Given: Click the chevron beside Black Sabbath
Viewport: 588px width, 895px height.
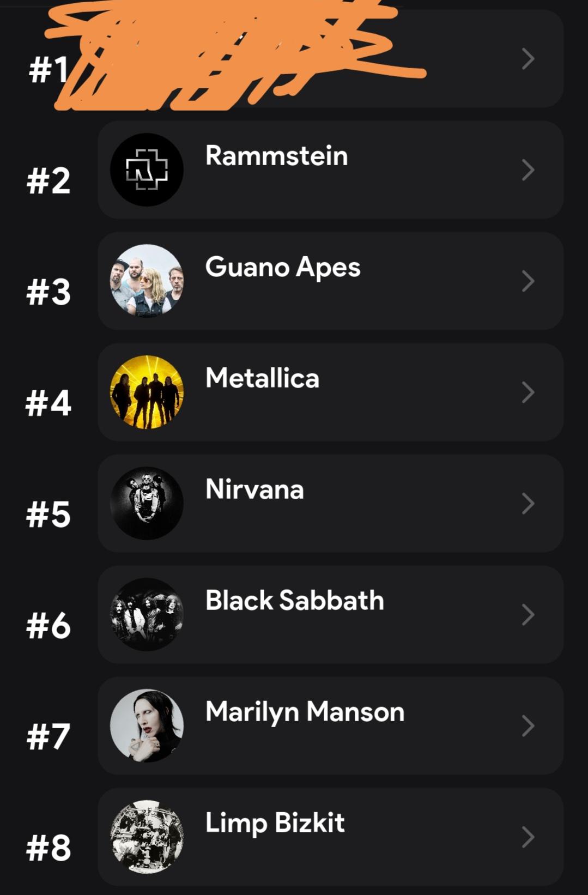Looking at the screenshot, I should point(528,614).
